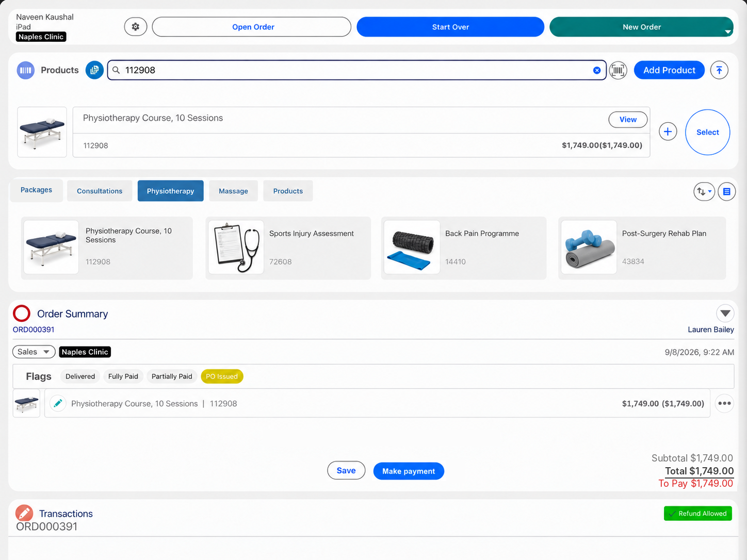
Task: Toggle the Fully Paid flag
Action: tap(123, 376)
